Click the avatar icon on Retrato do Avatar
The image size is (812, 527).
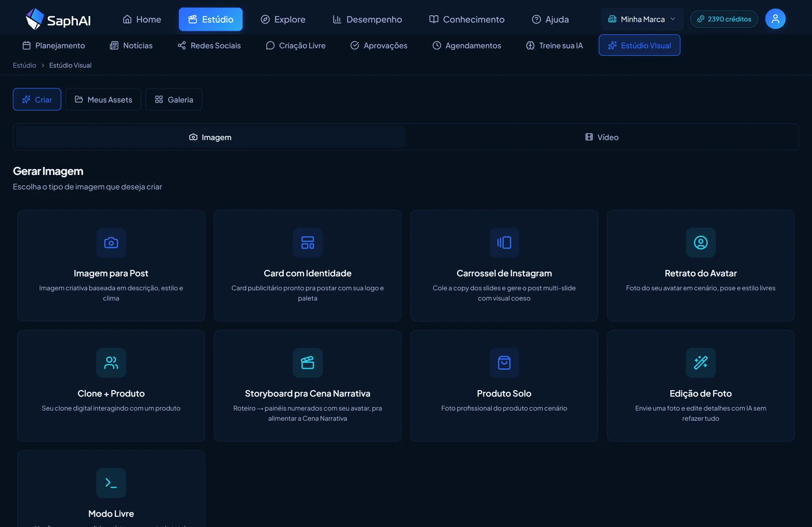pos(701,243)
